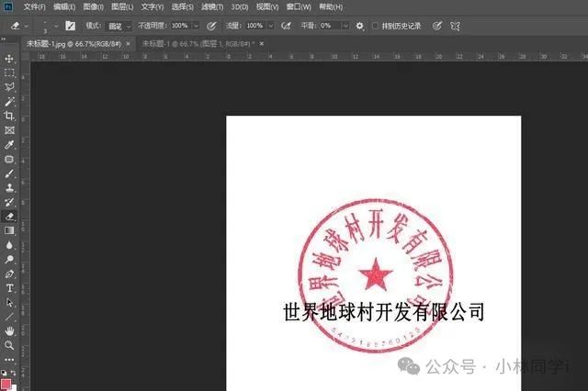Open the 流量 slider dropdown arrow
588x391 pixels.
coord(270,26)
